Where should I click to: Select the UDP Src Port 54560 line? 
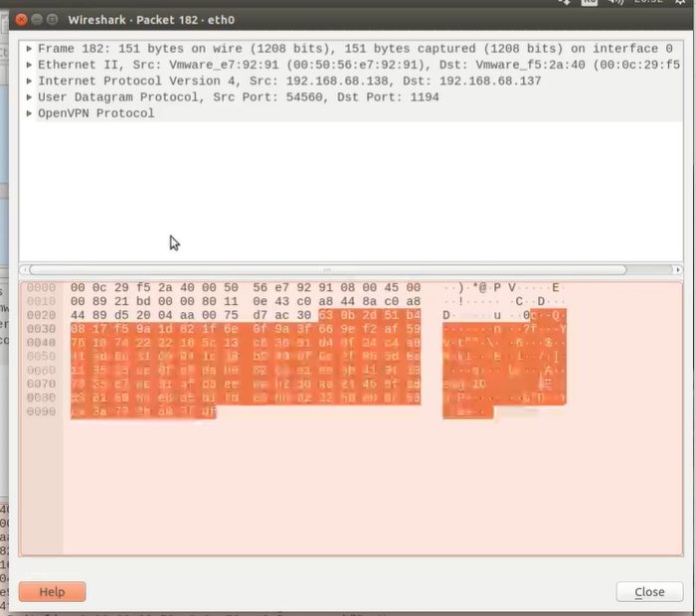coord(239,97)
